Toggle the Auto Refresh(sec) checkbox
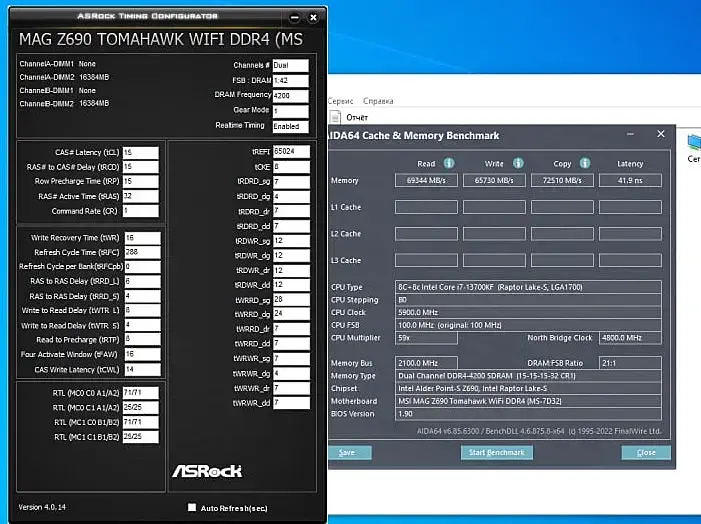701x524 pixels. coord(192,507)
